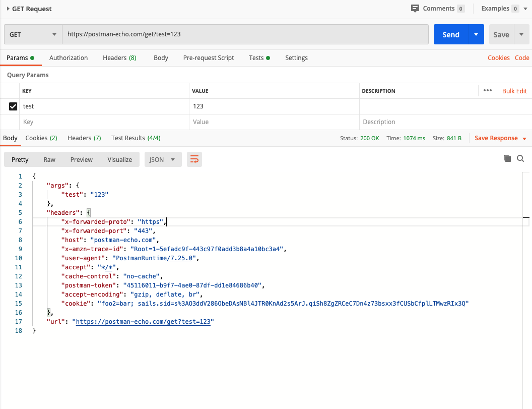532x409 pixels.
Task: Select the Visualize view
Action: tap(120, 160)
